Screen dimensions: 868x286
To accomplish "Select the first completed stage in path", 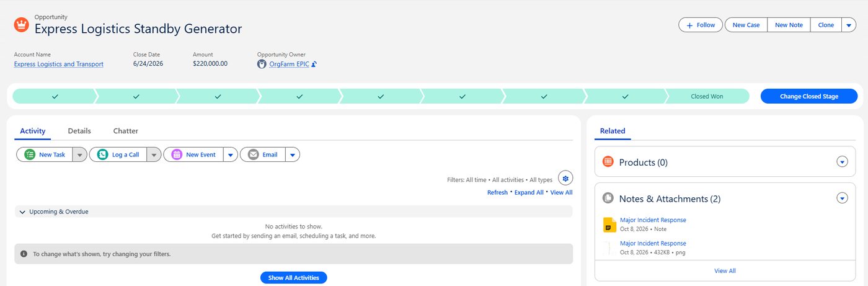I will pyautogui.click(x=55, y=96).
